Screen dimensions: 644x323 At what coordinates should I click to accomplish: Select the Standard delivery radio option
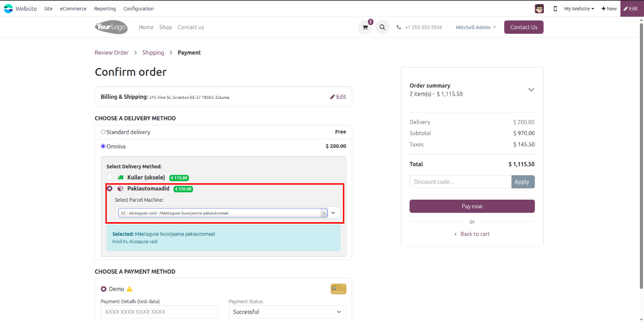click(x=103, y=132)
